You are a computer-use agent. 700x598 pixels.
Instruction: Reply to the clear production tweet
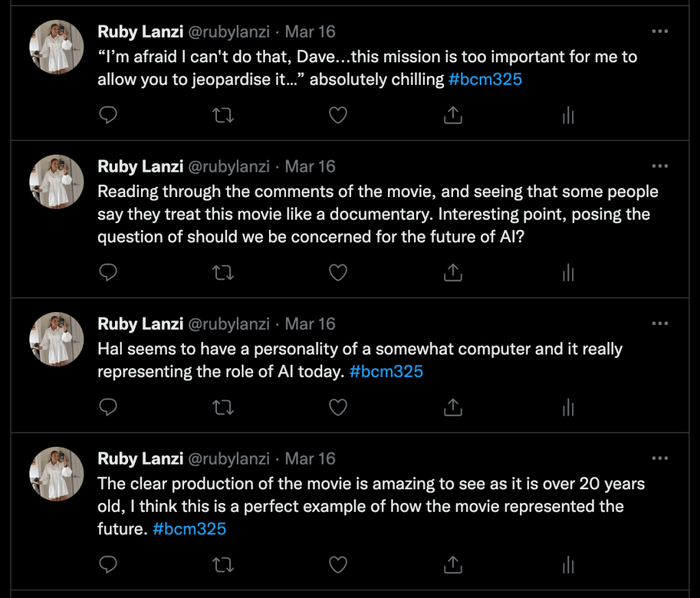(108, 565)
